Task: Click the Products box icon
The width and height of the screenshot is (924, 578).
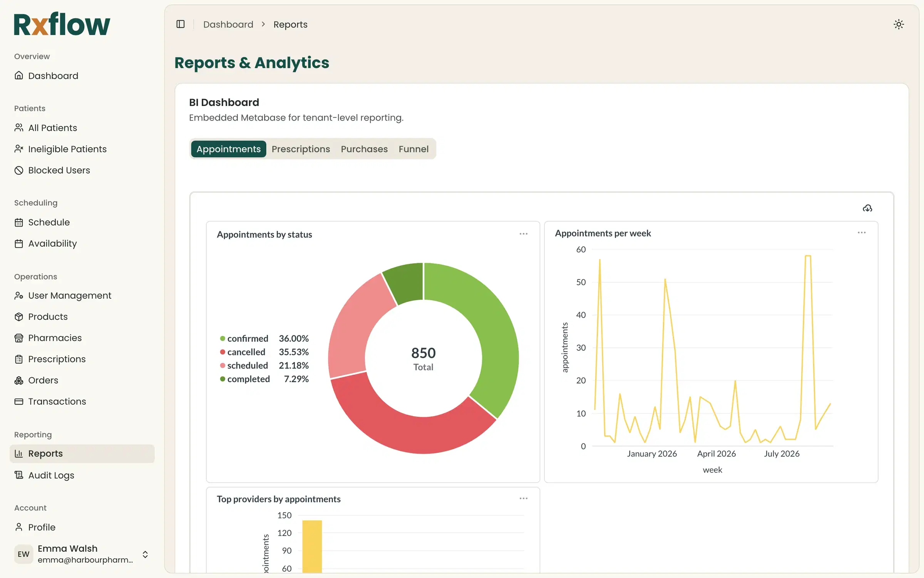Action: pyautogui.click(x=19, y=317)
